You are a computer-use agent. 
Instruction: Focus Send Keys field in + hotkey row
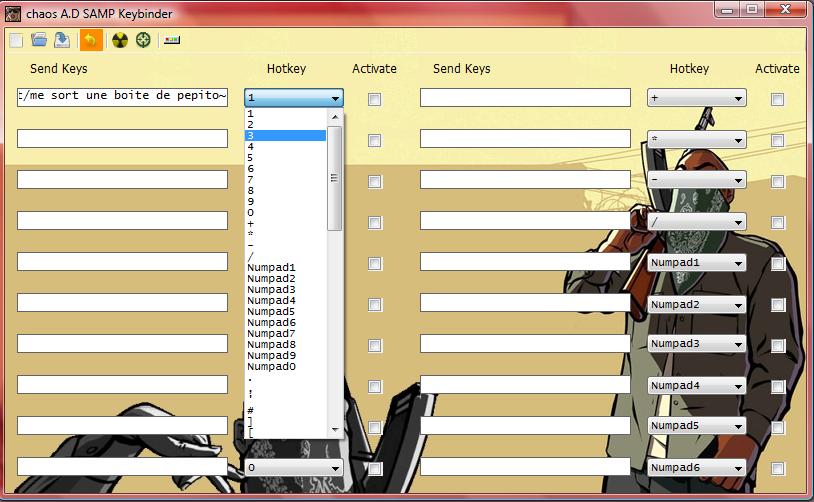pyautogui.click(x=525, y=97)
